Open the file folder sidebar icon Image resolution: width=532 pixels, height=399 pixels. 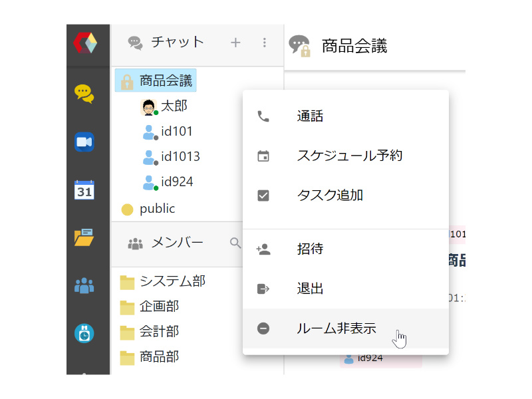84,237
